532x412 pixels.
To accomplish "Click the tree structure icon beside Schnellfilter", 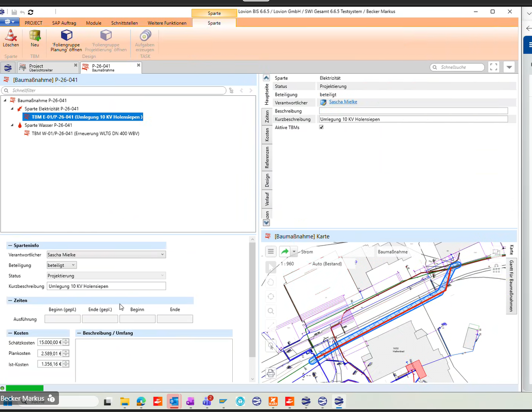I will click(x=231, y=90).
